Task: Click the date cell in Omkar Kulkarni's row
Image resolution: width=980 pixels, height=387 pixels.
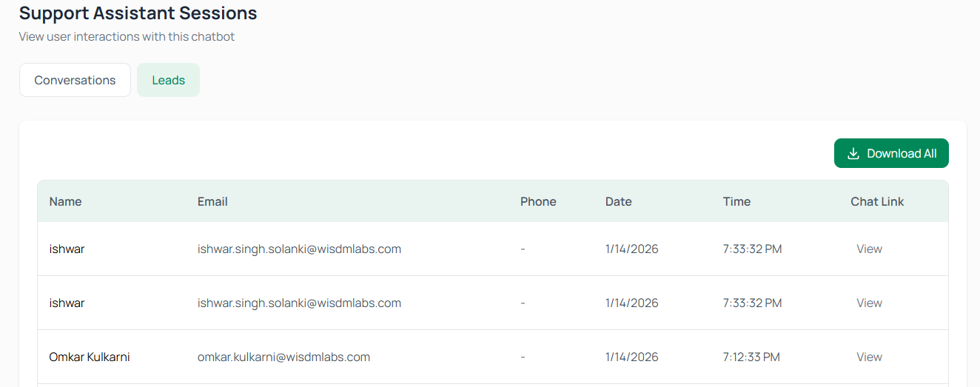Action: pos(631,357)
